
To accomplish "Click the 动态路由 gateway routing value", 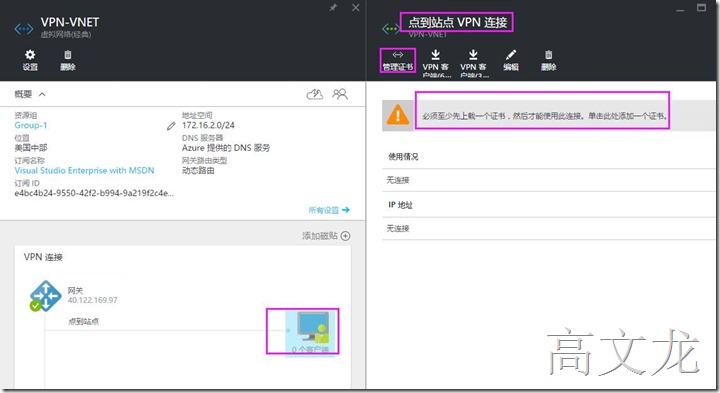I will tap(198, 170).
